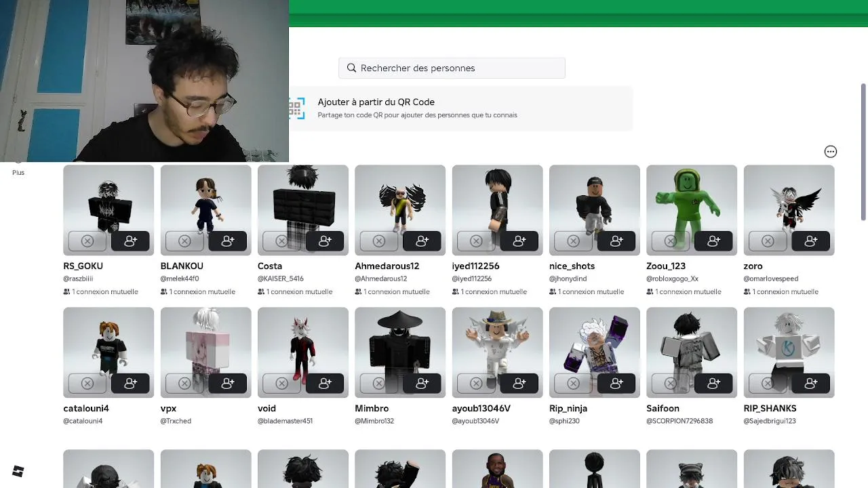The width and height of the screenshot is (868, 488).
Task: Open Ajouter à partir du QR Code
Action: pyautogui.click(x=461, y=108)
